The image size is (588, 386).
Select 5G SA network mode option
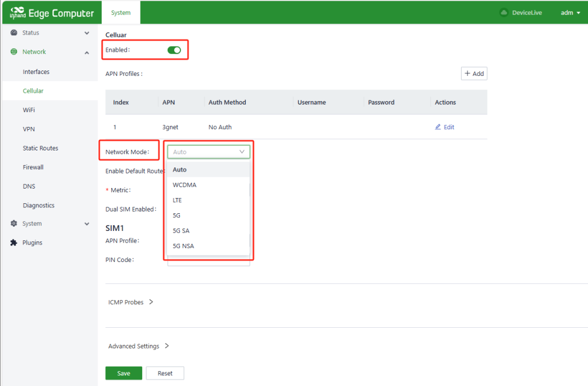point(181,231)
